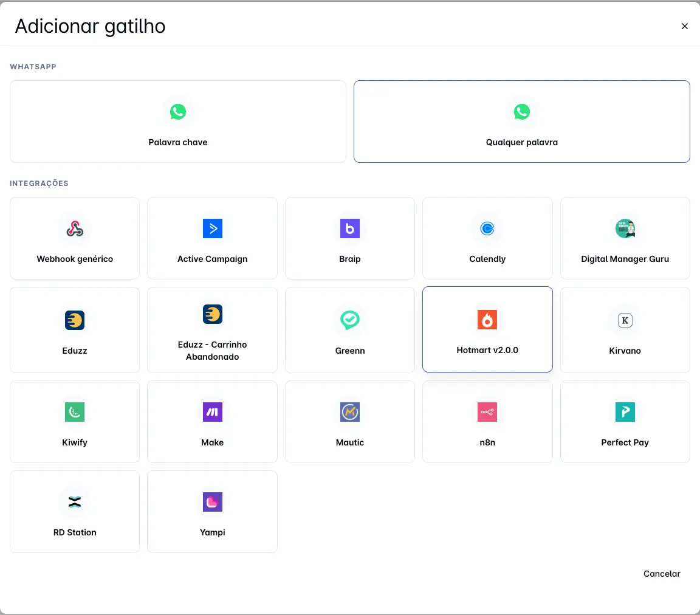Select the Mautic logo icon
The height and width of the screenshot is (615, 700).
tap(349, 412)
